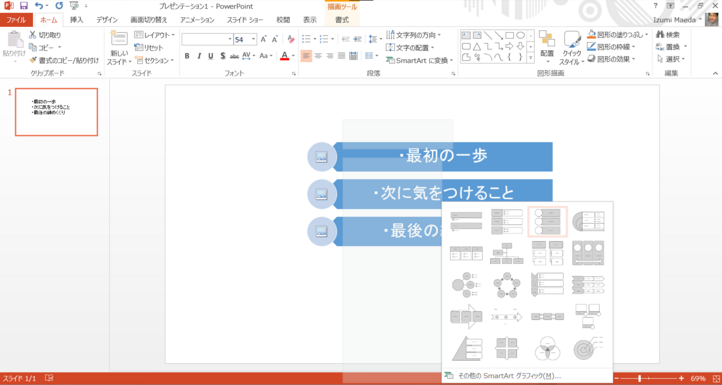Screen dimensions: 722x385
Task: Choose the picture circle list SmartArt layout
Action: click(547, 222)
